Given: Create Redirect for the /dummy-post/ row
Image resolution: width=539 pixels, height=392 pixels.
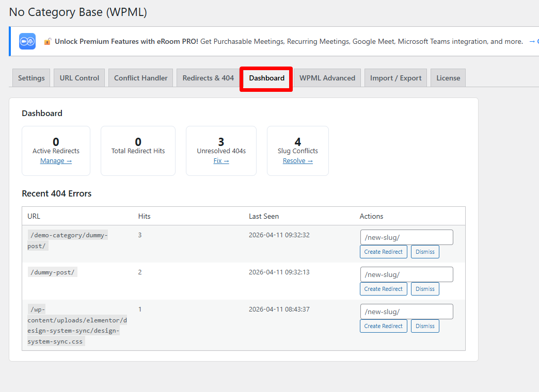Looking at the screenshot, I should 383,289.
